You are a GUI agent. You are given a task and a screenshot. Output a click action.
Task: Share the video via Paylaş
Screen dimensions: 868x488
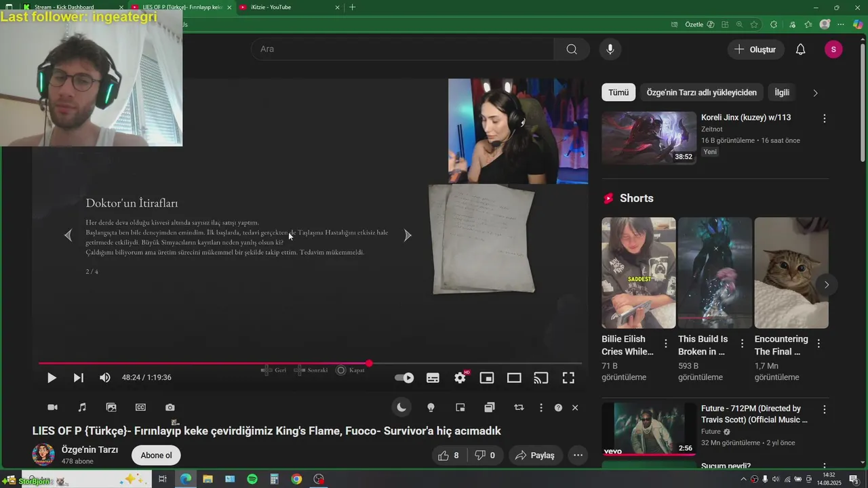(535, 455)
